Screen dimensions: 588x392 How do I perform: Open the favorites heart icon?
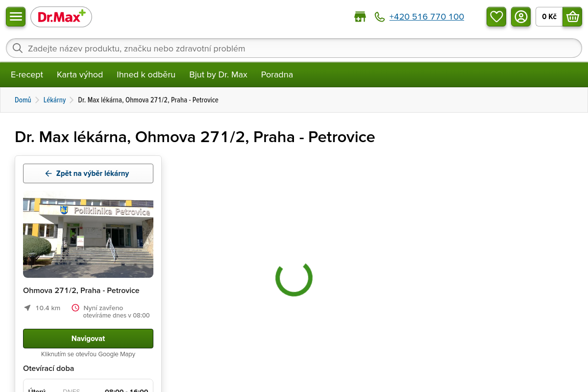pos(496,17)
